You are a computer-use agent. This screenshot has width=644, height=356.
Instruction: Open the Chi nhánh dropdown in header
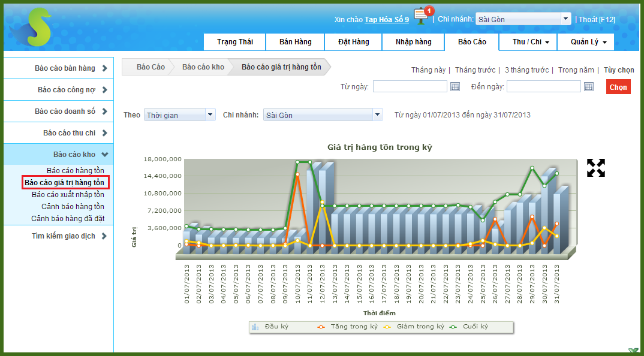pyautogui.click(x=523, y=19)
